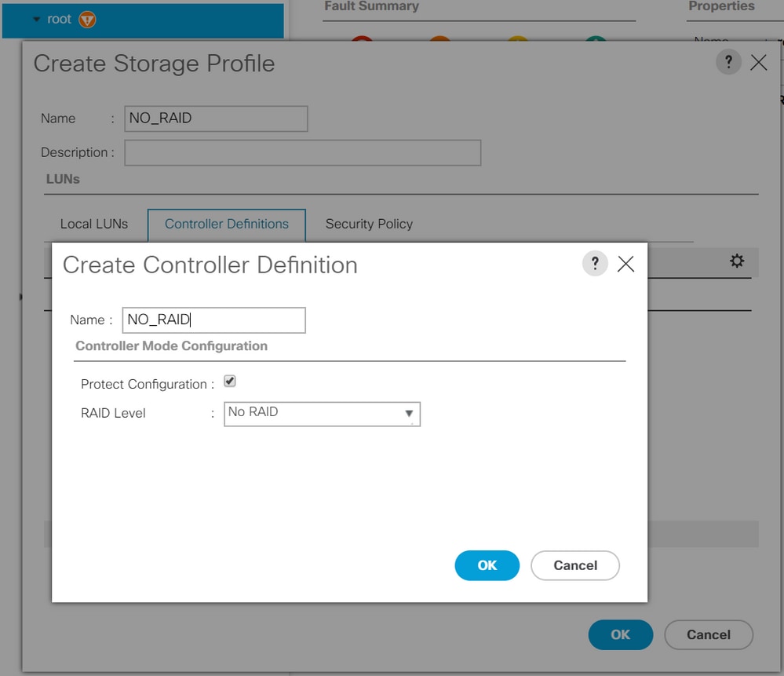Open the Security Policy tab
The image size is (784, 676).
click(x=369, y=224)
